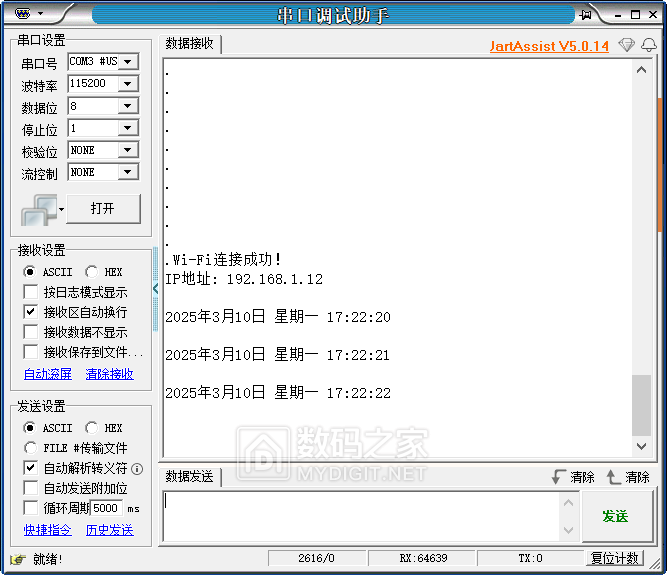
Task: Open the bell notification icon
Action: pos(649,46)
